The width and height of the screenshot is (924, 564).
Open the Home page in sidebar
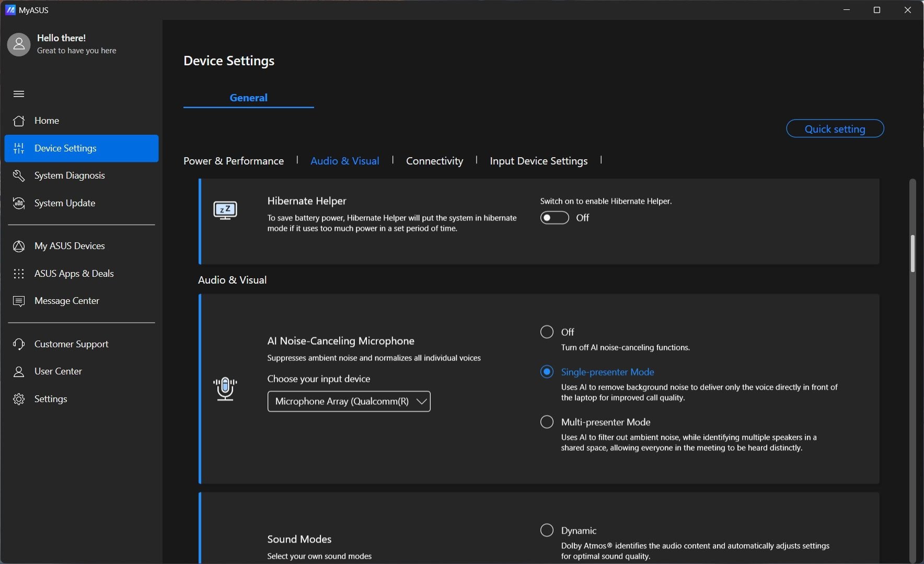[82, 121]
